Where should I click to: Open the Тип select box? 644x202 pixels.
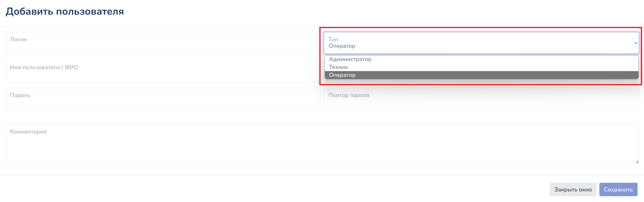click(481, 43)
